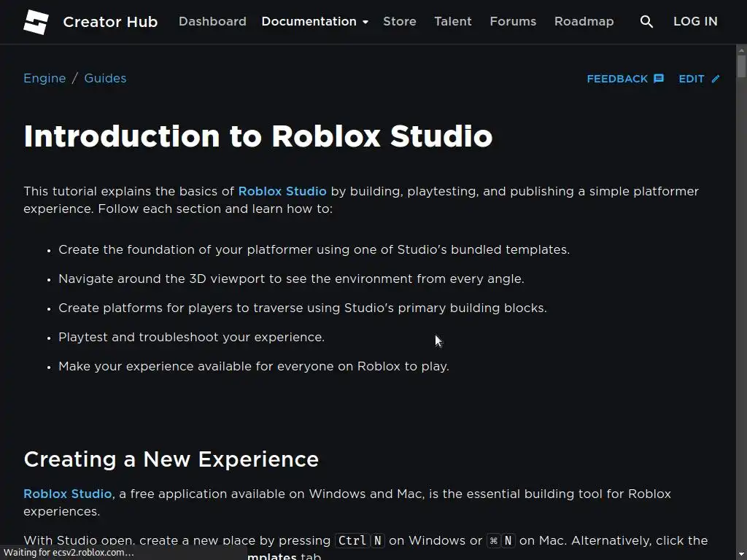Click the LOG IN button
This screenshot has width=747, height=560.
(695, 21)
